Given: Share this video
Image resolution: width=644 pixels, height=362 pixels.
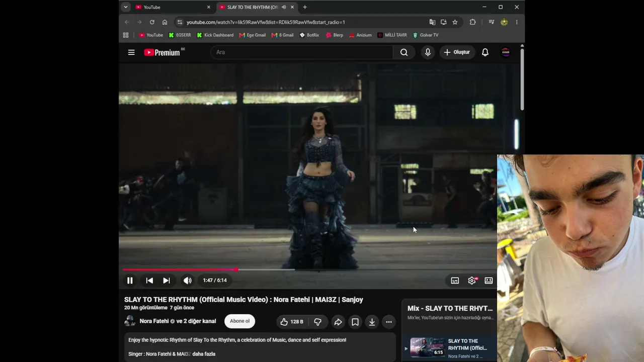Looking at the screenshot, I should 338,322.
